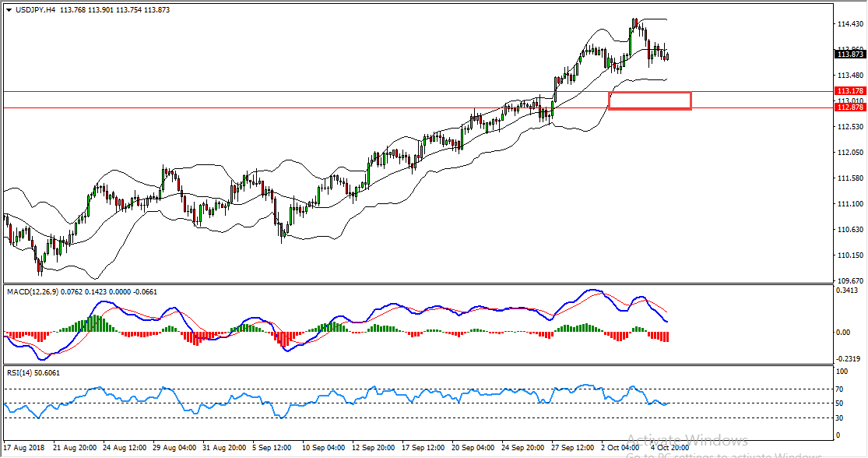Viewport: 868px width, 458px height.
Task: Click the 29 Aug 04:00 time axis label
Action: coord(174,447)
